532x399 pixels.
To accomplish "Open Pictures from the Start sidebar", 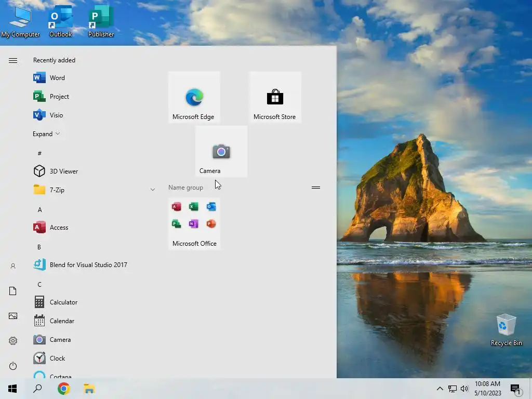I will [x=13, y=316].
